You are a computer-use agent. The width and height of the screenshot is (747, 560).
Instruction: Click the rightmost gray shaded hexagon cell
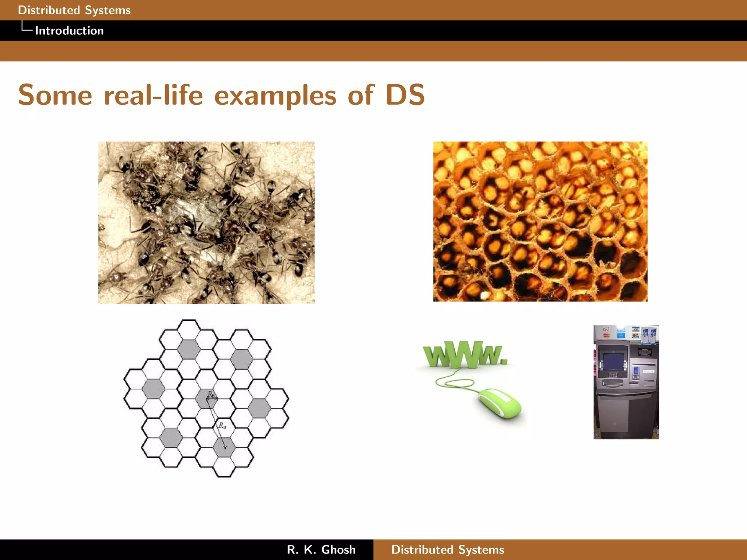tap(259, 408)
